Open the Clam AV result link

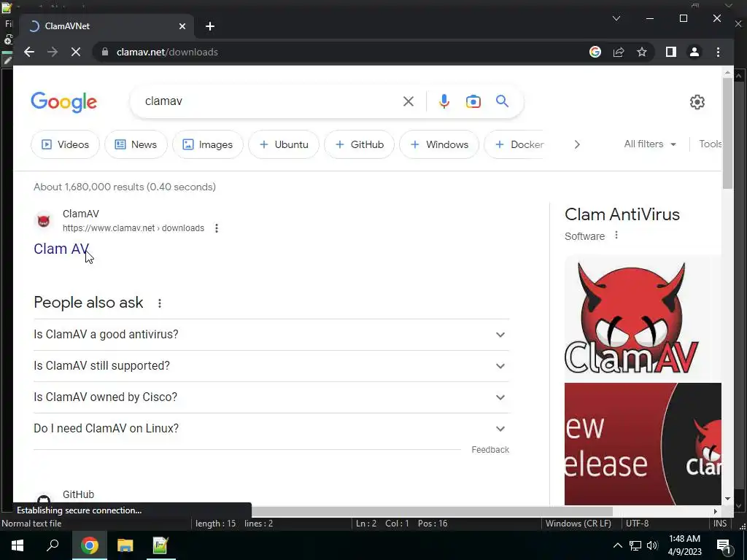point(61,249)
